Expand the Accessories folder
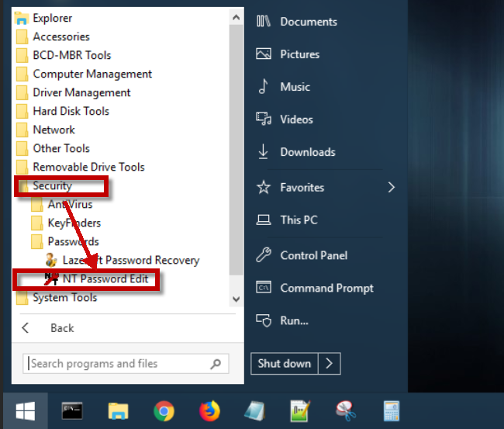The image size is (504, 429). 53,37
